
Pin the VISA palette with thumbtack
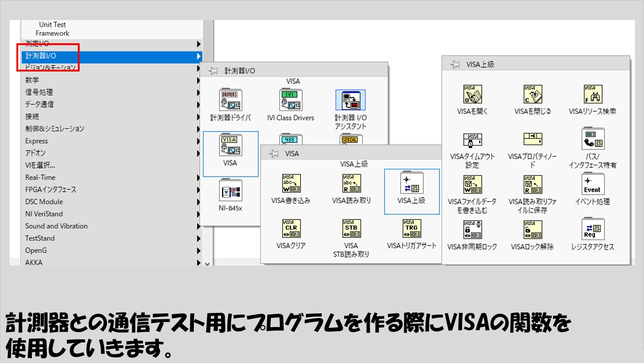pos(274,154)
